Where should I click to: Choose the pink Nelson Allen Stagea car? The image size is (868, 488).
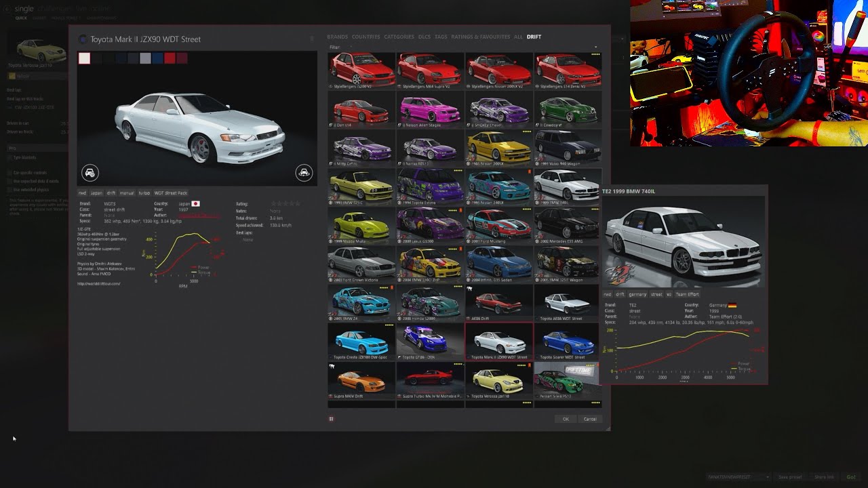pyautogui.click(x=430, y=109)
